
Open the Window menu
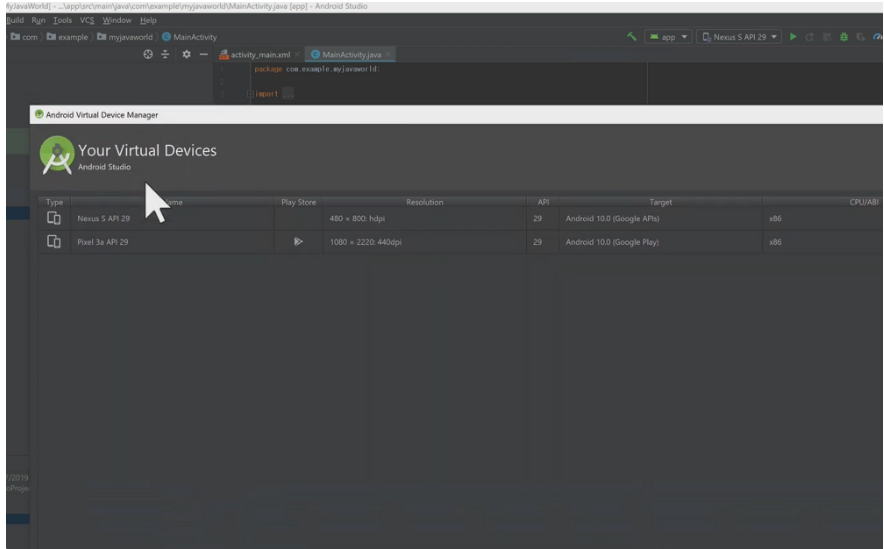pyautogui.click(x=117, y=20)
